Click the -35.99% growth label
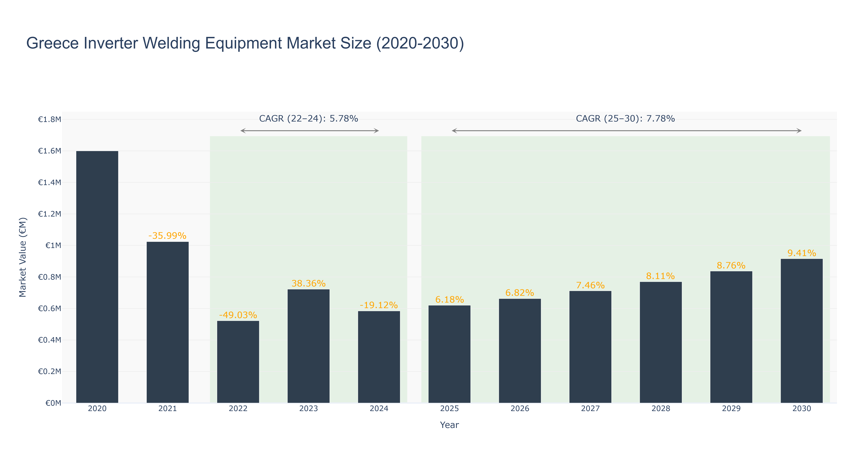The image size is (868, 465). (167, 236)
